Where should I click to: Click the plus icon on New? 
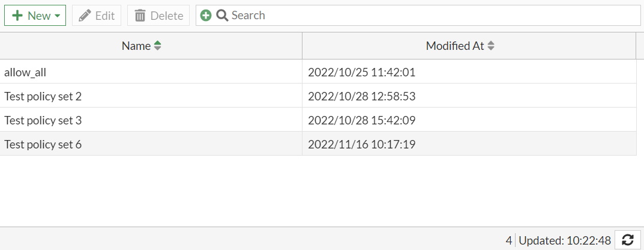(17, 16)
